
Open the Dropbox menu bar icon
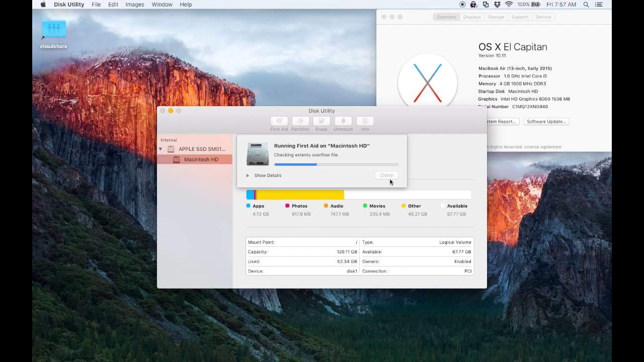[497, 5]
